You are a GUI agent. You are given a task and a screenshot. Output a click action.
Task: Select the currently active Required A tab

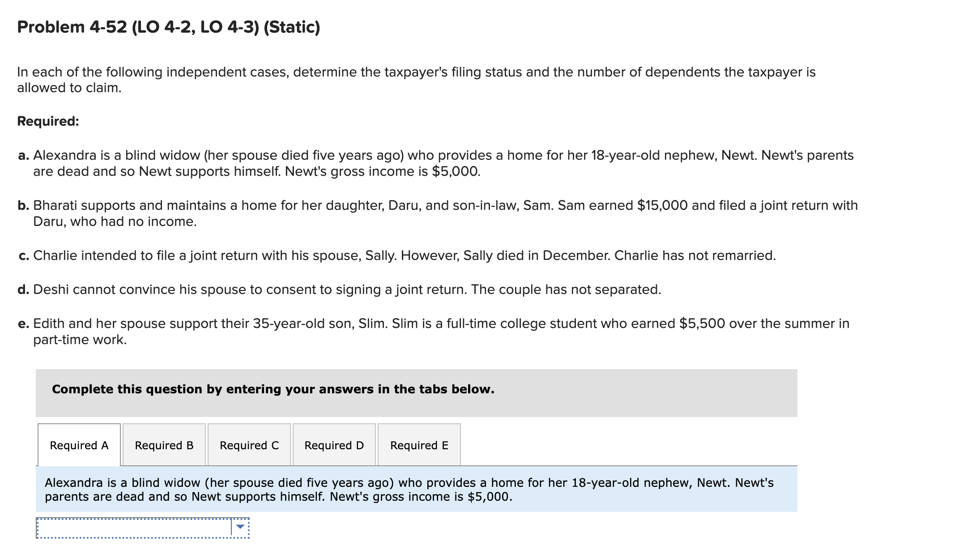point(79,445)
